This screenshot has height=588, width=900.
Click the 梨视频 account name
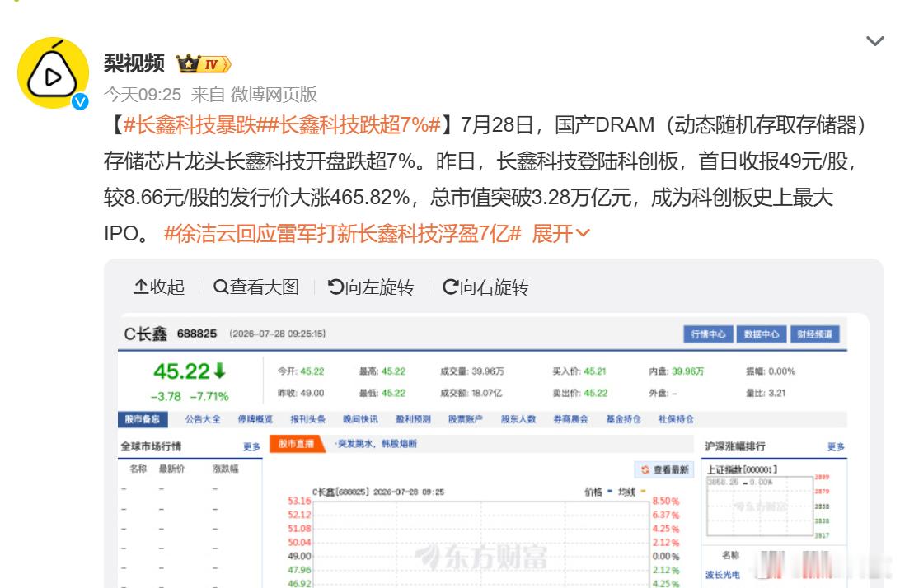coord(134,63)
